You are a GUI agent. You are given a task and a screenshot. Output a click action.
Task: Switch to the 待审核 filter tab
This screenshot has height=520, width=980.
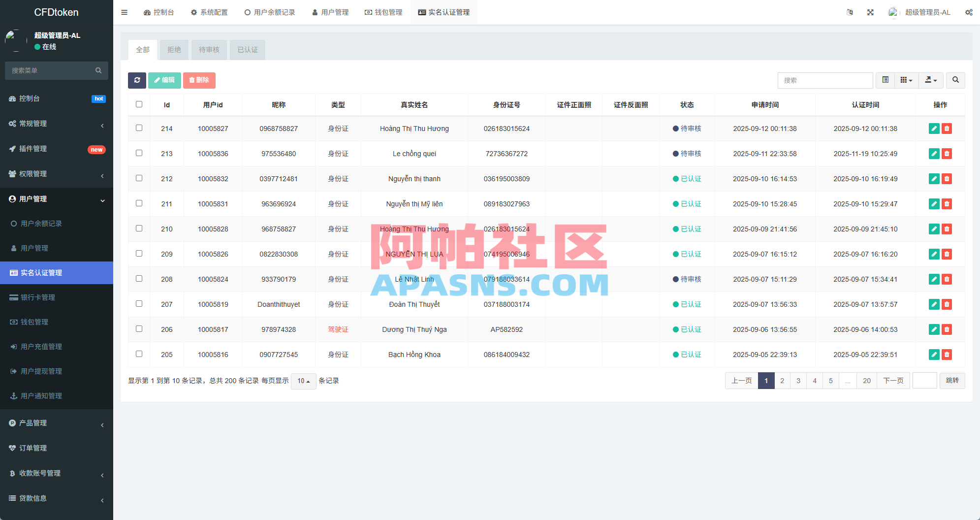(209, 50)
